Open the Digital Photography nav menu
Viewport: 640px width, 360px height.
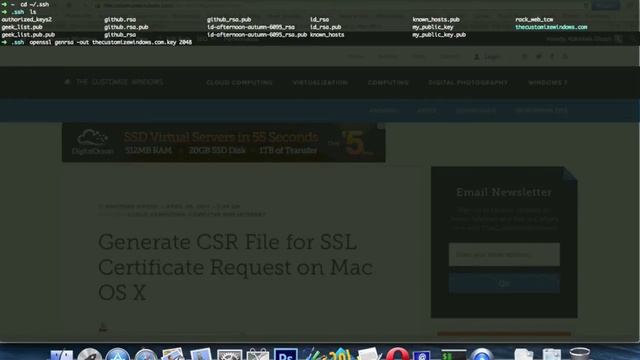pos(468,82)
